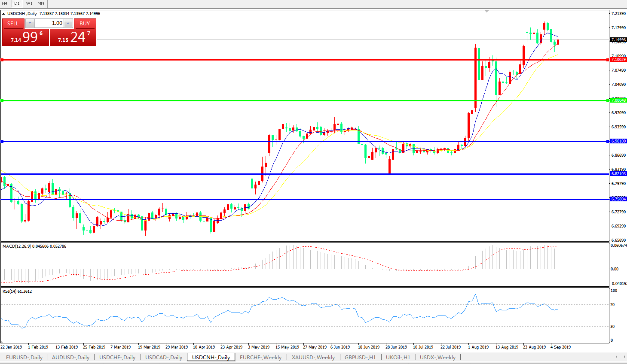The image size is (627, 364).
Task: Click the current price label 7.14996
Action: 618,40
